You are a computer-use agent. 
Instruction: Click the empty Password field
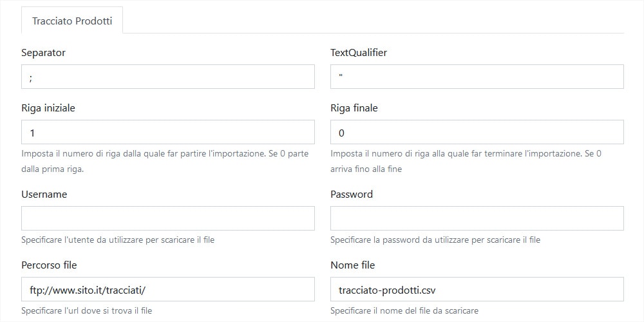(477, 218)
